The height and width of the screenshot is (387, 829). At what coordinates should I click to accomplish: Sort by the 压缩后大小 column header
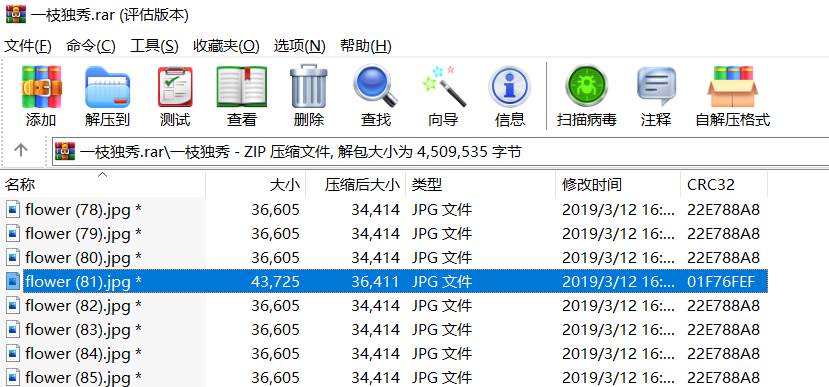(x=356, y=185)
